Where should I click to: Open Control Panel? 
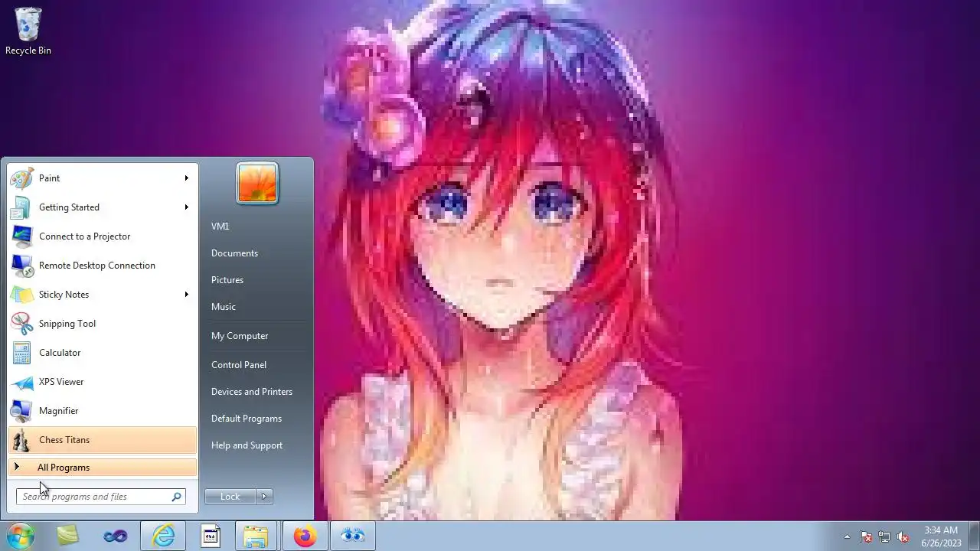(239, 365)
